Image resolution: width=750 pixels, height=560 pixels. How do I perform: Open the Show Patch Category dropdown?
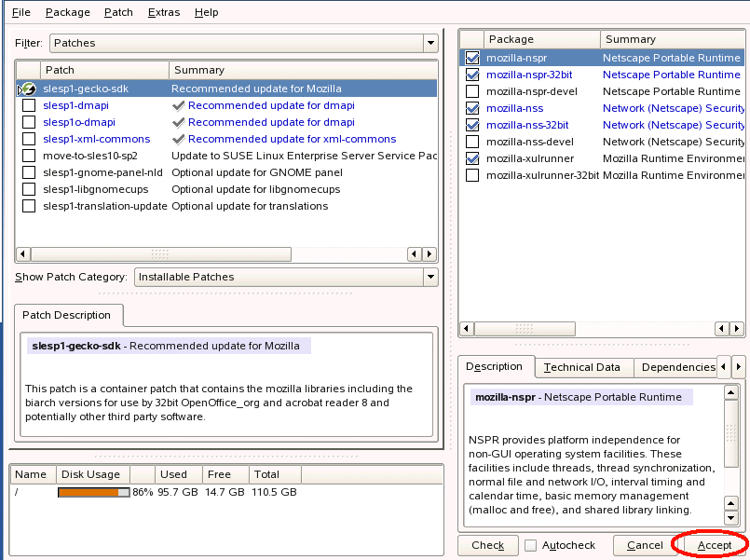pyautogui.click(x=286, y=277)
